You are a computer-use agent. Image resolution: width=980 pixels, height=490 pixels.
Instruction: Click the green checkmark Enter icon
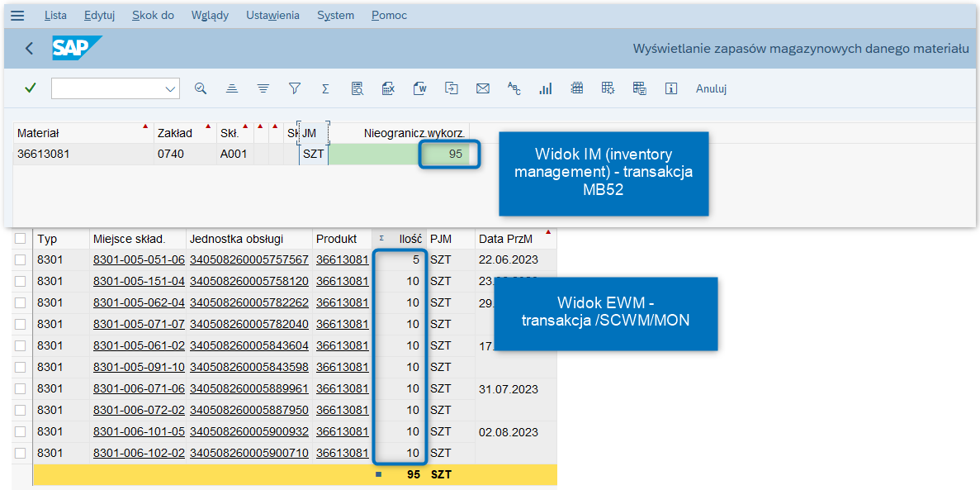pos(31,88)
